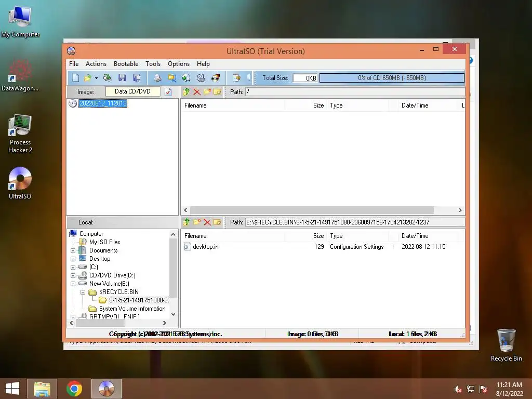Click the Convert toolbar icon with monitor
The image size is (532, 399).
tap(172, 78)
